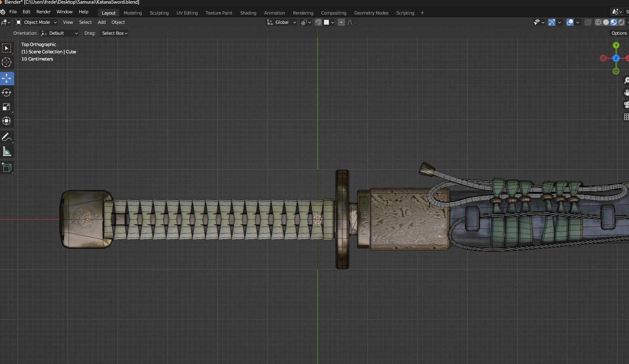The width and height of the screenshot is (629, 364).
Task: Switch to Modeling workspace tab
Action: (x=133, y=13)
